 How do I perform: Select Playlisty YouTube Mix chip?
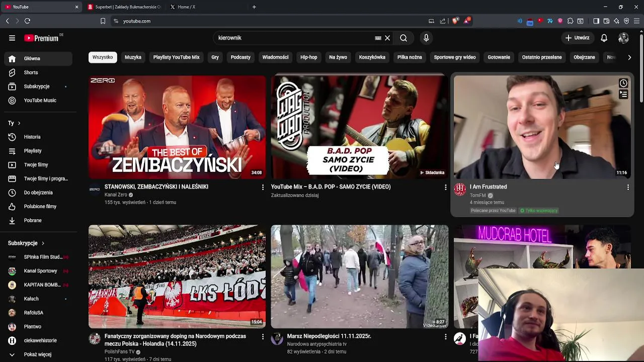coord(177,57)
